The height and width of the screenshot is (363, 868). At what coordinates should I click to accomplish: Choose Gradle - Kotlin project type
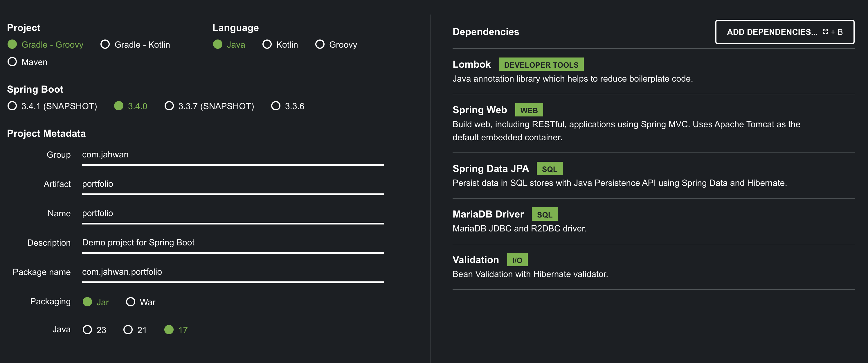[105, 44]
